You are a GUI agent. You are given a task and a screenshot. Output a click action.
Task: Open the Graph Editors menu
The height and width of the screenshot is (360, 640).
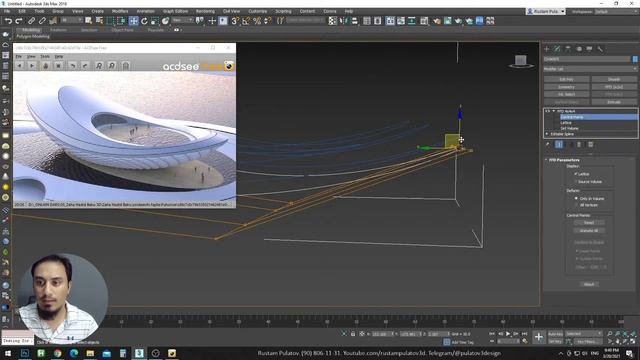[x=176, y=11]
